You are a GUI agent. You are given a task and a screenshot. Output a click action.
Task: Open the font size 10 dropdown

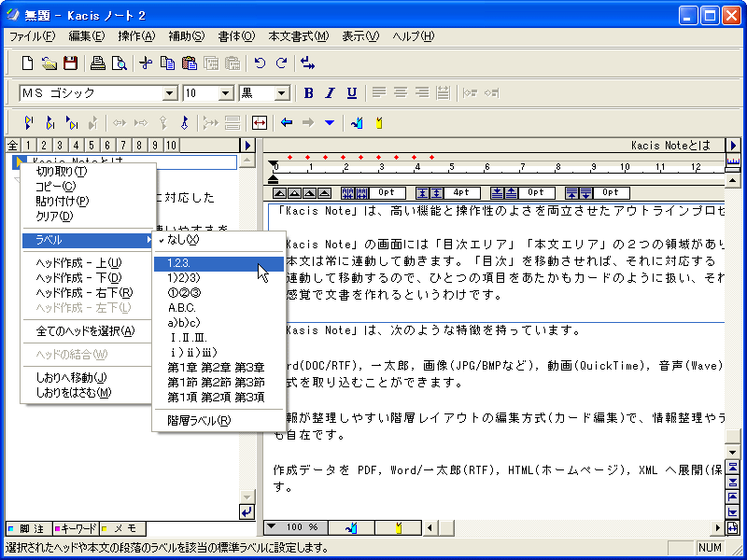(x=226, y=93)
